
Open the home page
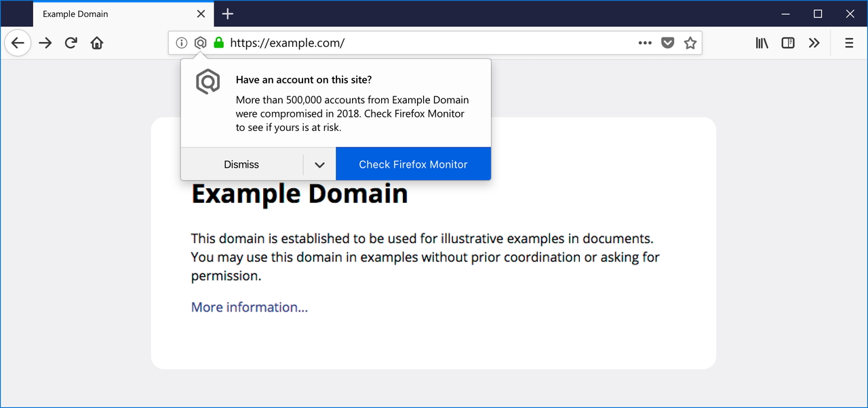(96, 43)
